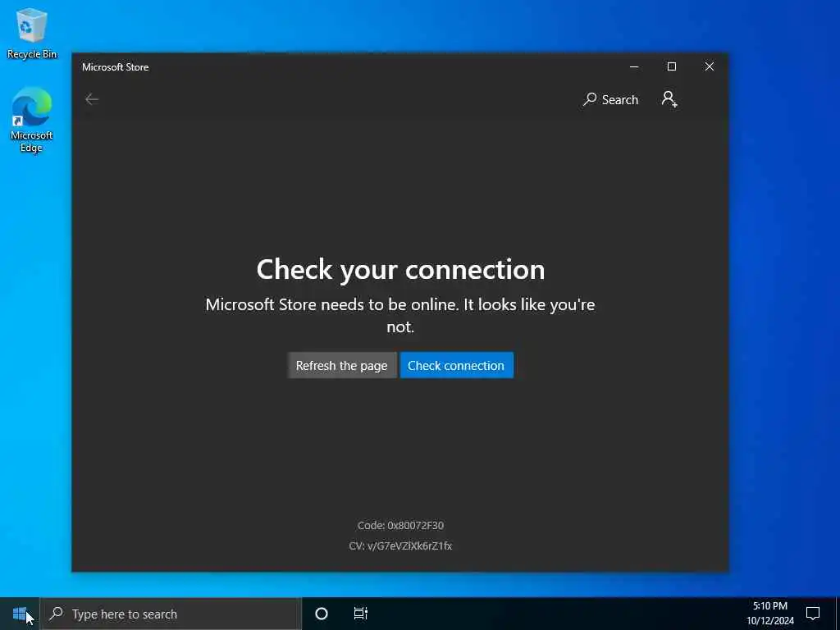Maximize the Microsoft Store window

point(672,66)
